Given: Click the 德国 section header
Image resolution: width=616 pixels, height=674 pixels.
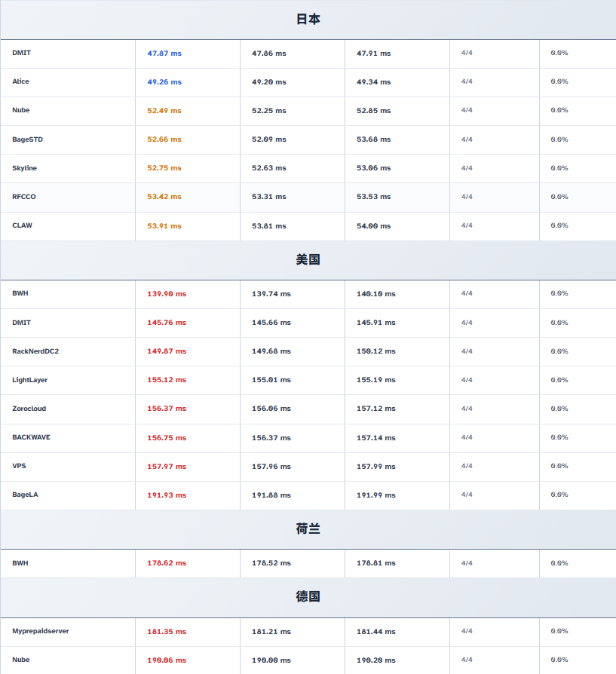Looking at the screenshot, I should 308,596.
